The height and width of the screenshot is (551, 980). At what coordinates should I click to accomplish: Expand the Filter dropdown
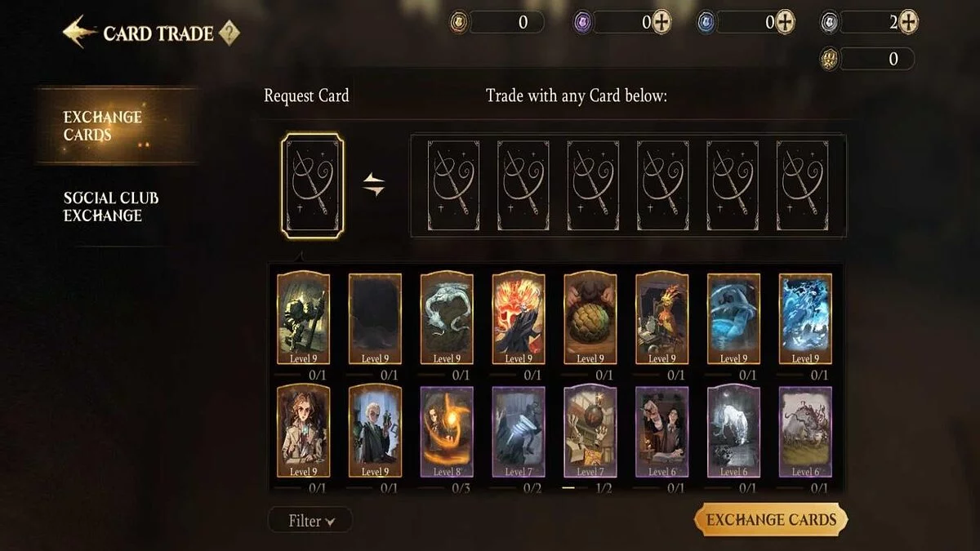pyautogui.click(x=310, y=520)
